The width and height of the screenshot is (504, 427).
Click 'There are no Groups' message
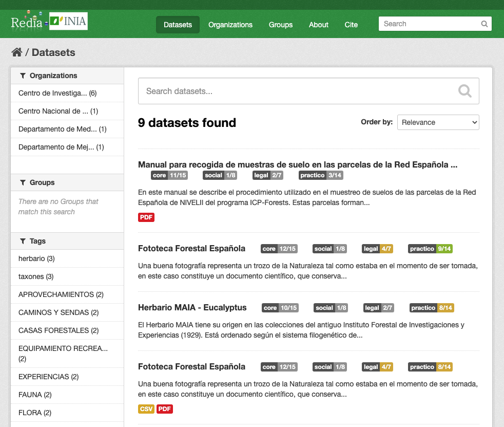[58, 207]
